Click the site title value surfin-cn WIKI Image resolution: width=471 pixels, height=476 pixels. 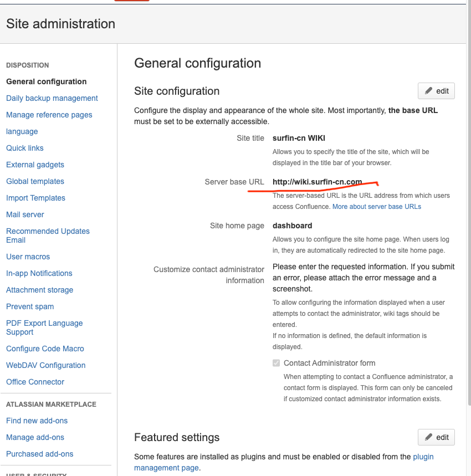pyautogui.click(x=299, y=138)
